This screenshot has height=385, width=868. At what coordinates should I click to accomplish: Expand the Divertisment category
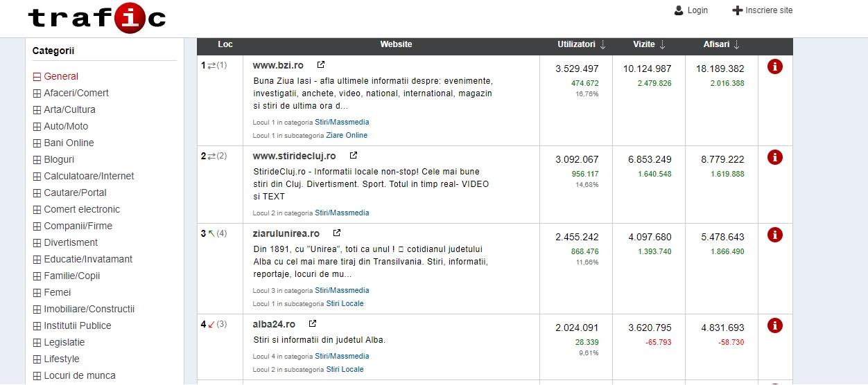37,243
